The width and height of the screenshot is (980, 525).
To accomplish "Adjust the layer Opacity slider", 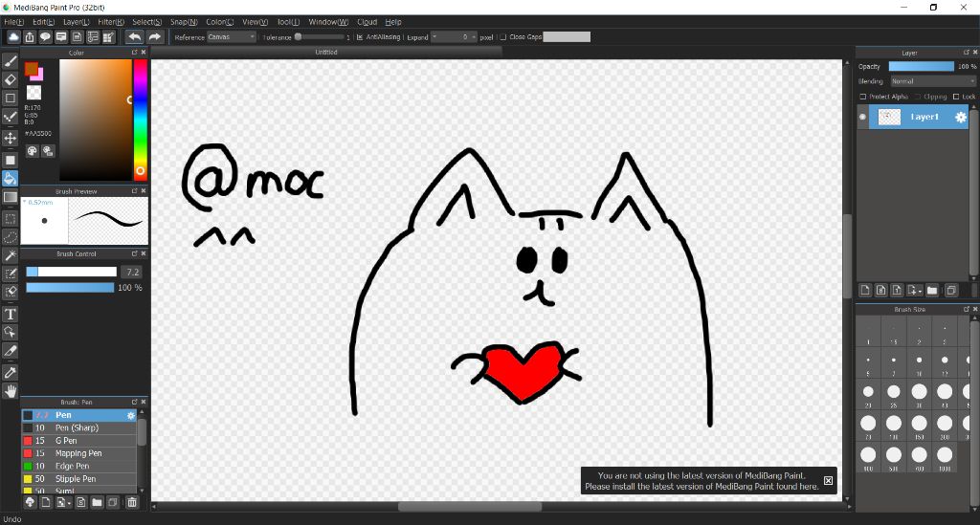I will [922, 66].
